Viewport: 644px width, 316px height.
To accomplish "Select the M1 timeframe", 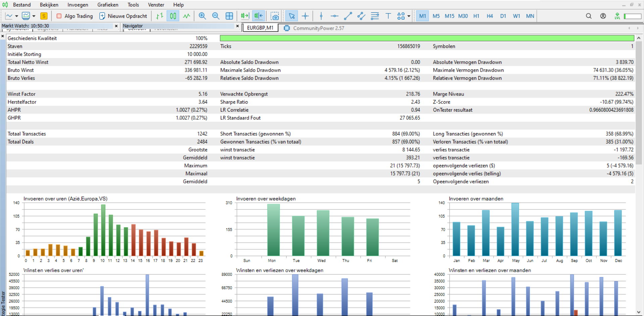I will (x=423, y=16).
